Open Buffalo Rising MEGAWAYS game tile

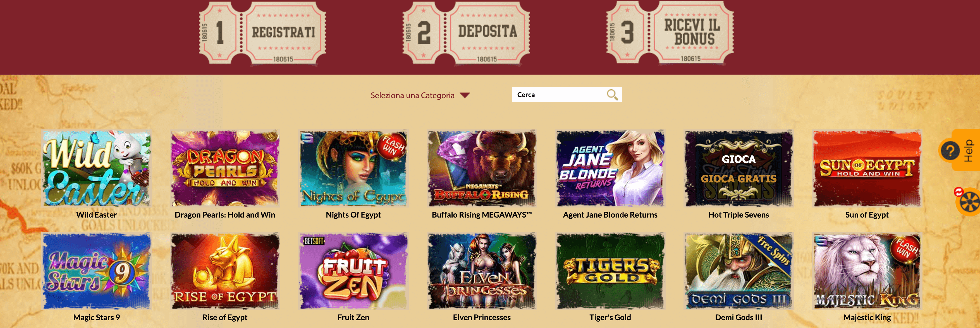pyautogui.click(x=482, y=168)
